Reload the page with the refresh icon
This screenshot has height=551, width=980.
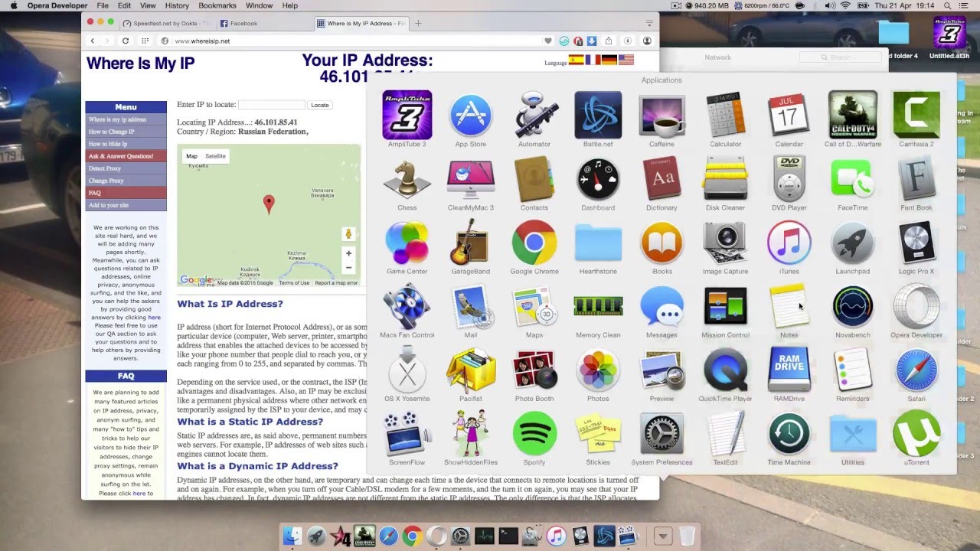pos(125,41)
